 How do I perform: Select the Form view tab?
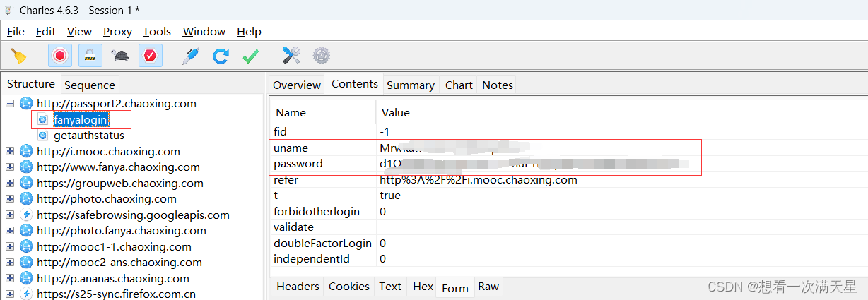(x=455, y=287)
